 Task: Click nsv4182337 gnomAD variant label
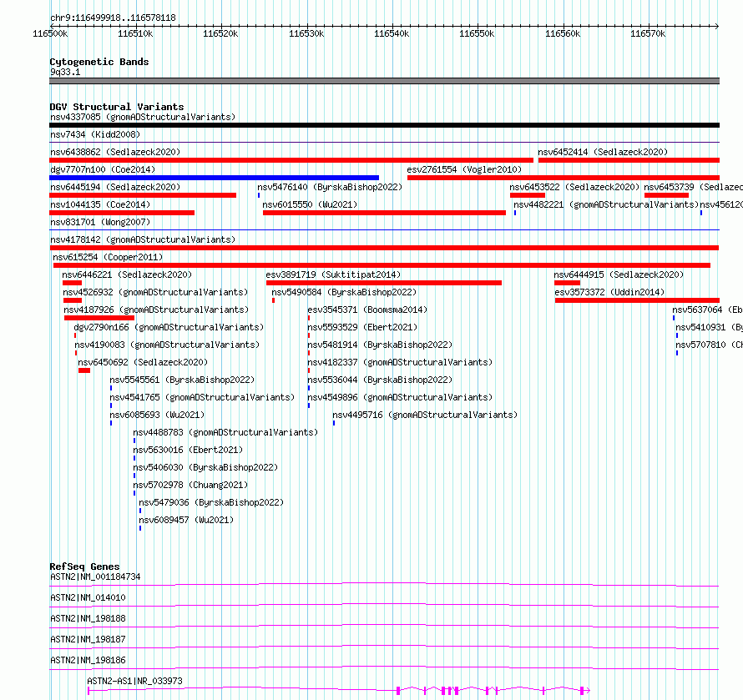pos(400,362)
